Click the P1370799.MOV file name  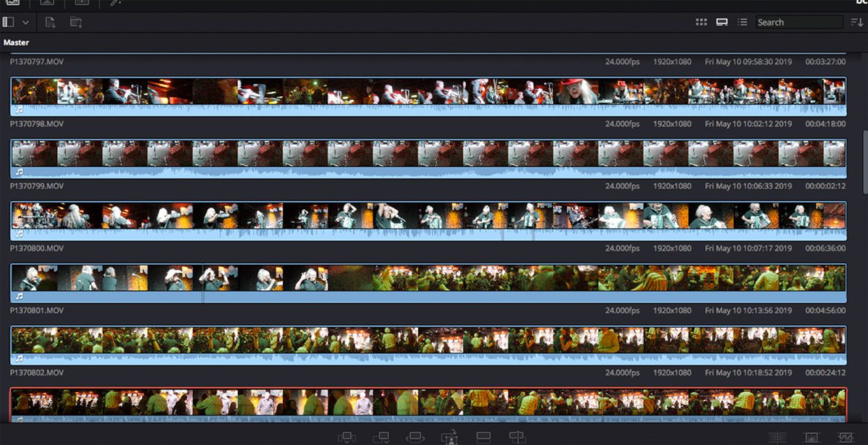point(37,187)
